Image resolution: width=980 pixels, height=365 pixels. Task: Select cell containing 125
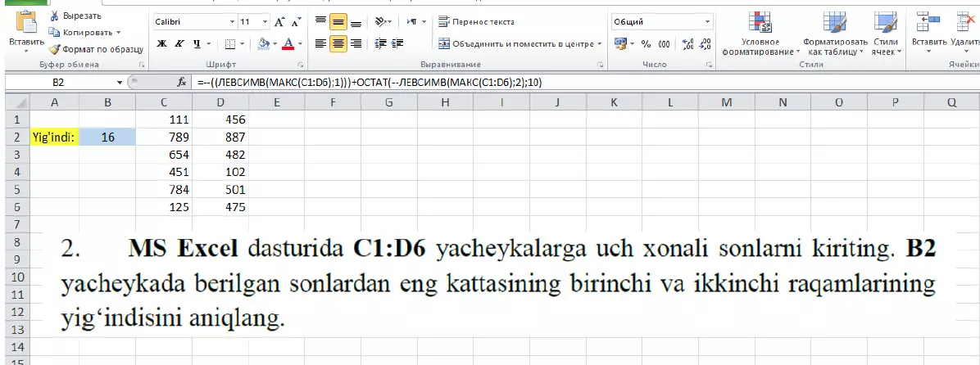click(164, 206)
